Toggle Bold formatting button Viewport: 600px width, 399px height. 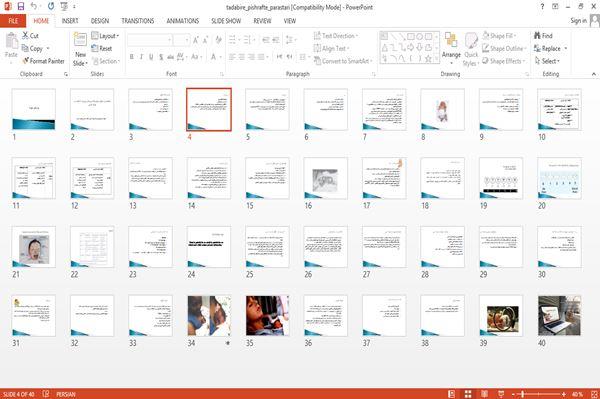pos(131,57)
